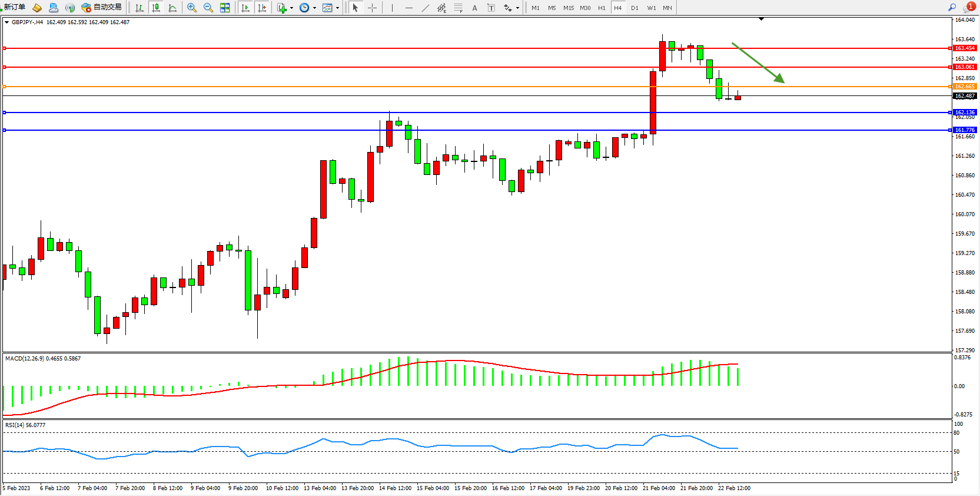Click the AutoTrading button

pyautogui.click(x=102, y=8)
